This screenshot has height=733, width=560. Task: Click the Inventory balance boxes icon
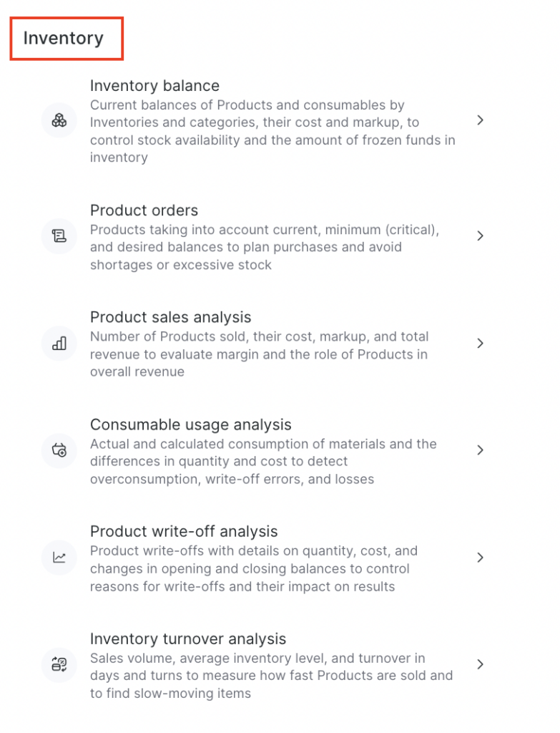59,120
